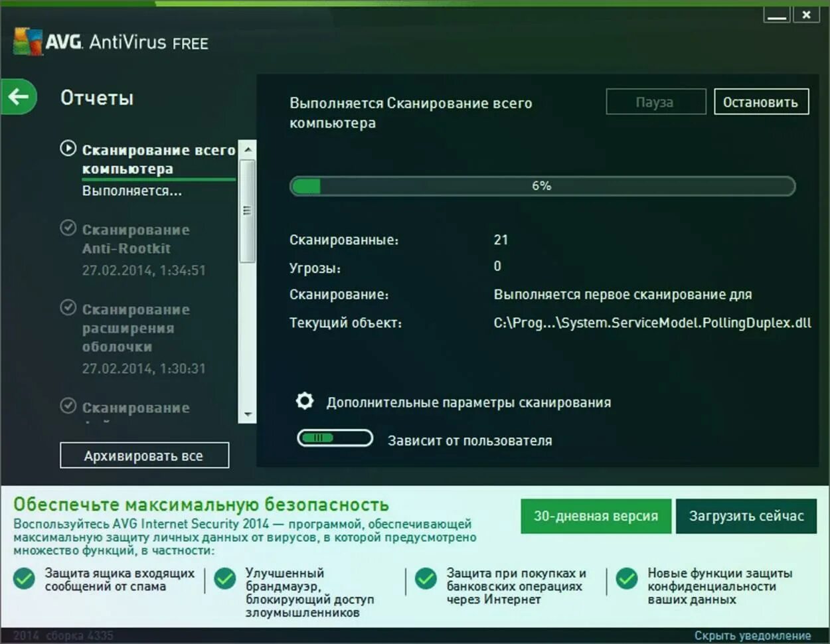Screen dimensions: 830x644
Task: Open Дополнительные параметры сканирования
Action: [469, 402]
